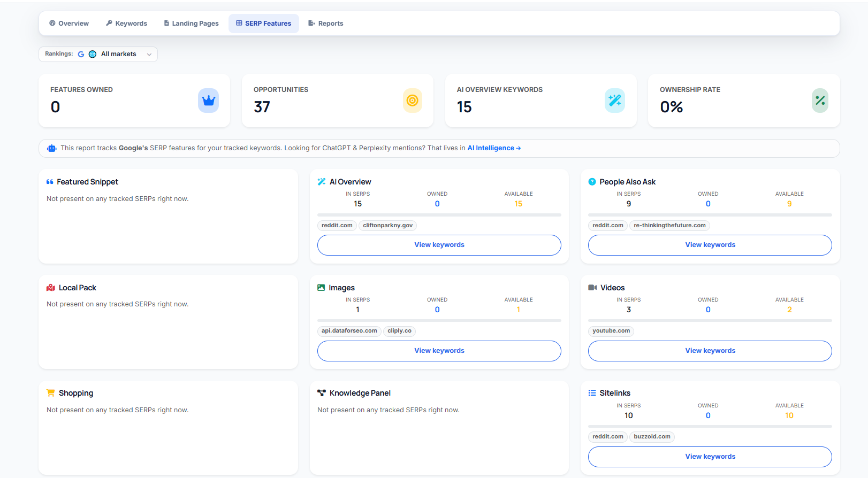Click the globe icon in the Rankings selector

coord(93,54)
